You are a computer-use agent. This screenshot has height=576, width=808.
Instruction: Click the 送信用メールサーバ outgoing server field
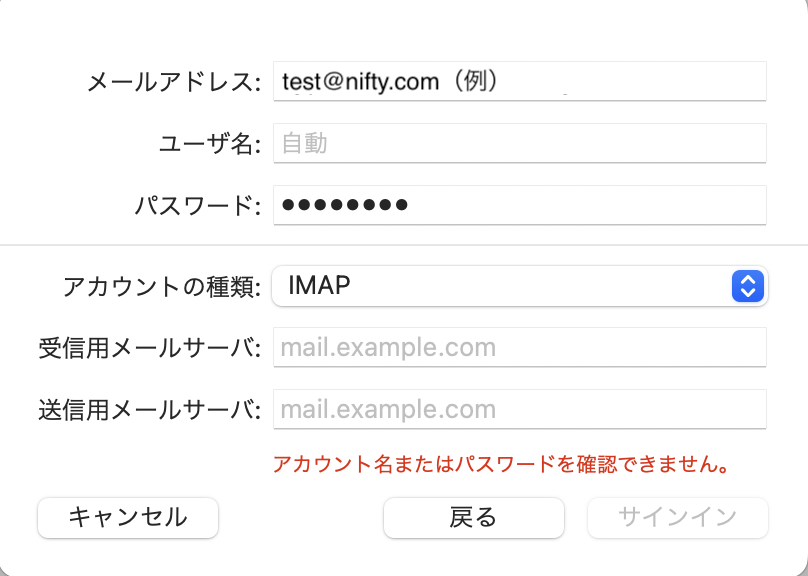click(x=519, y=409)
